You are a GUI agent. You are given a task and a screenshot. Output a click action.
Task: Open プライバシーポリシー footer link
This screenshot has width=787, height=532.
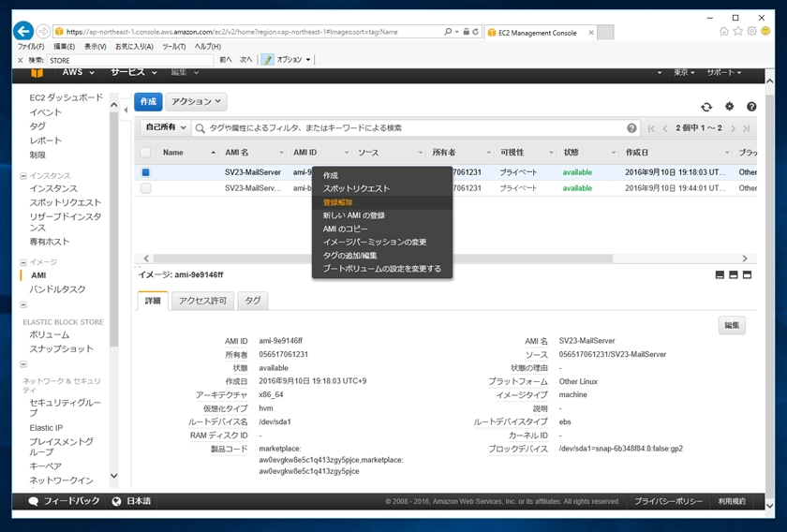(668, 501)
